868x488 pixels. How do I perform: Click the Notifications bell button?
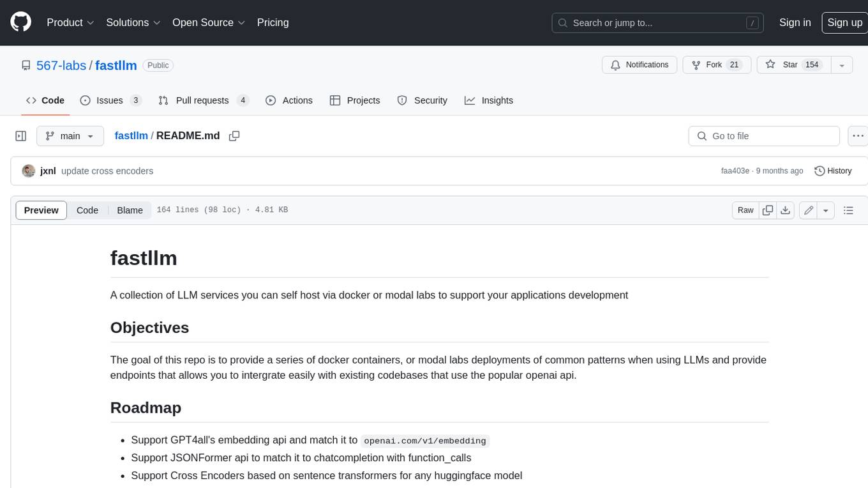point(640,65)
